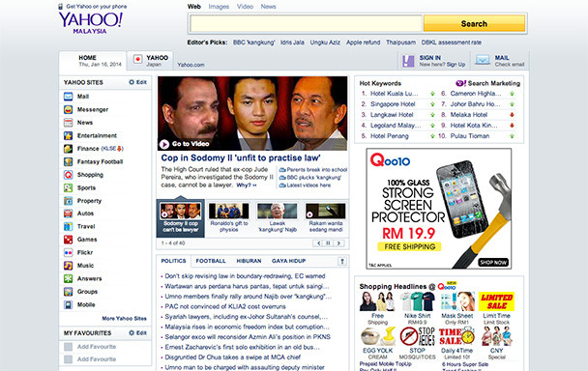Viewport: 588px width, 371px height.
Task: Switch to the Football tab
Action: pos(211,261)
